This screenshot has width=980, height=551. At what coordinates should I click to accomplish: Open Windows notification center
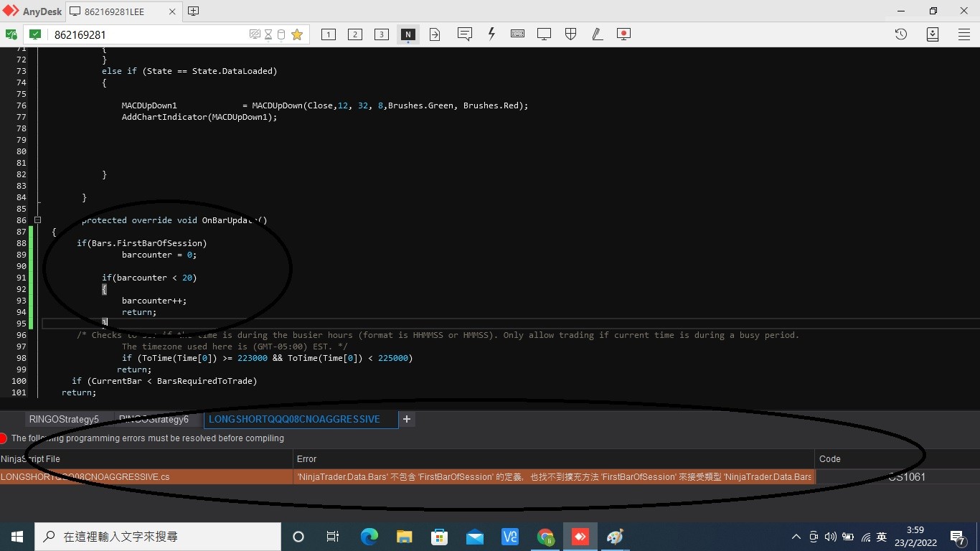point(958,537)
